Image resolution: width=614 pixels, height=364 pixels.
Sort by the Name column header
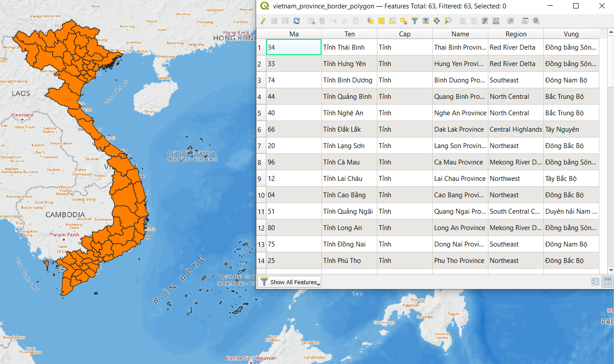pyautogui.click(x=460, y=34)
